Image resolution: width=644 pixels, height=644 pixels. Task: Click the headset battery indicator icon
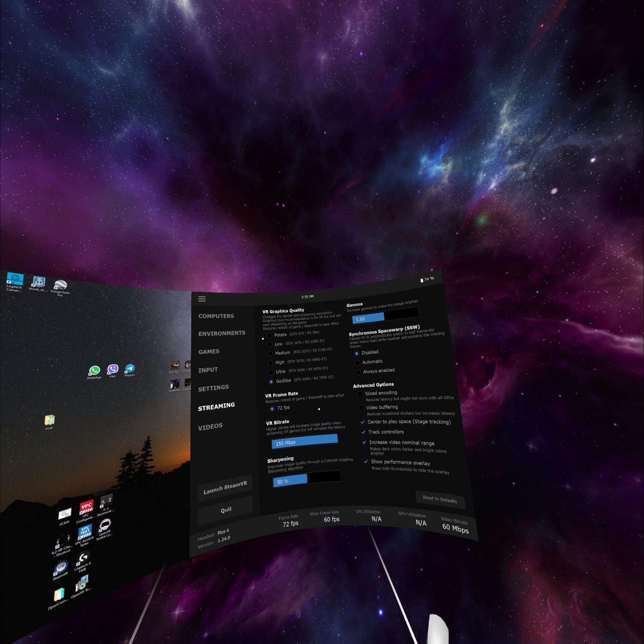coord(422,280)
